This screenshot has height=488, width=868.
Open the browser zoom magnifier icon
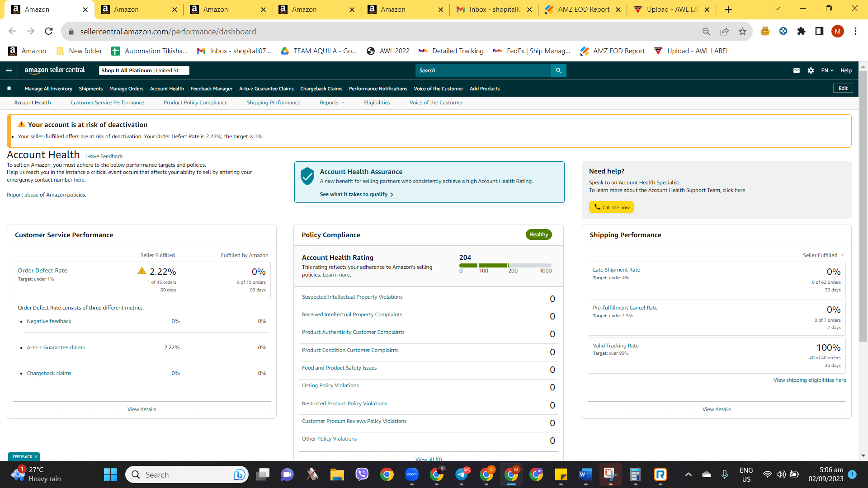click(x=706, y=31)
